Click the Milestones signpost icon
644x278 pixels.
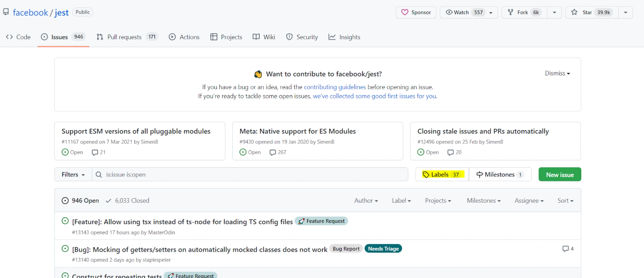tap(479, 175)
